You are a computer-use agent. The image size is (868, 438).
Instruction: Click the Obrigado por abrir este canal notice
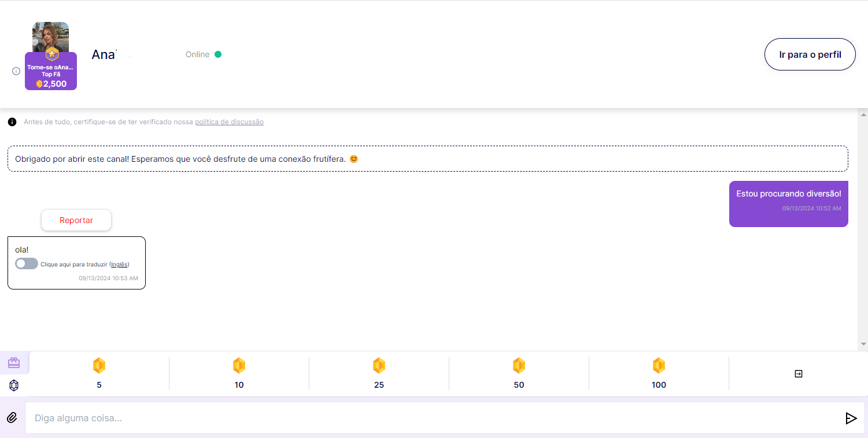428,158
